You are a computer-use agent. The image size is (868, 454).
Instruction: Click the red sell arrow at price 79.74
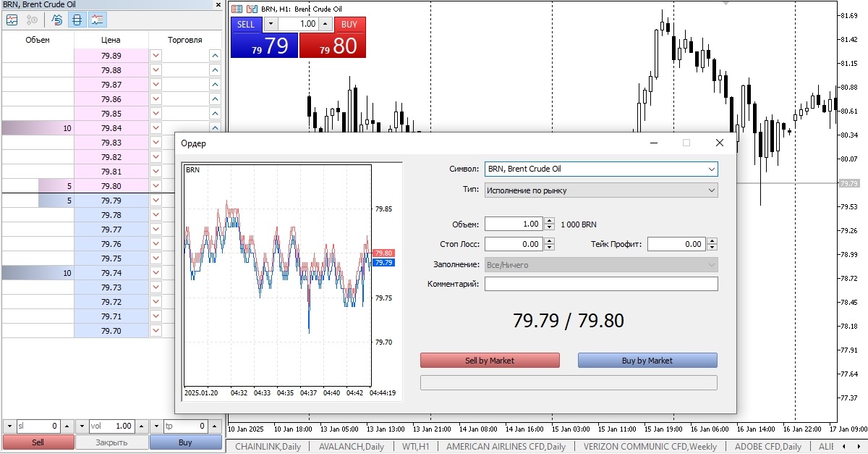pos(156,273)
